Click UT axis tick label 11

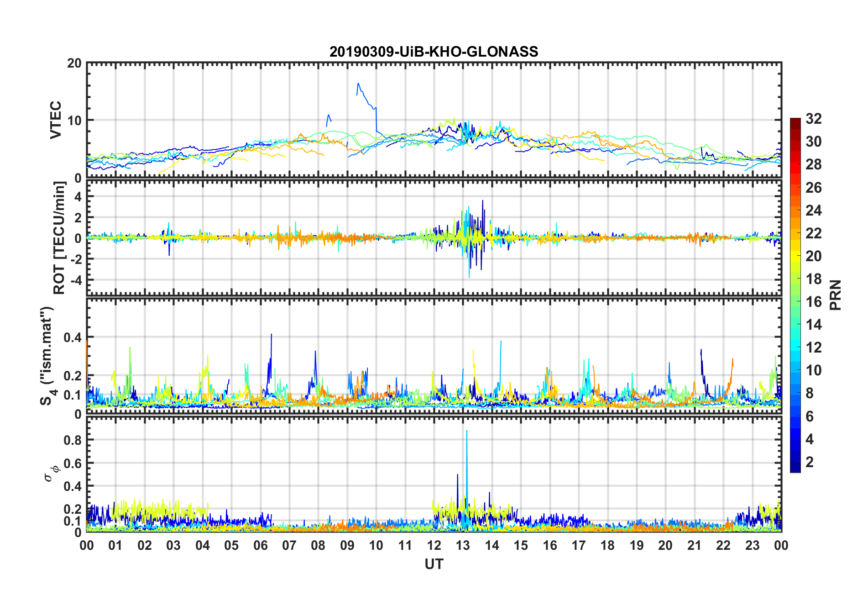[x=405, y=545]
